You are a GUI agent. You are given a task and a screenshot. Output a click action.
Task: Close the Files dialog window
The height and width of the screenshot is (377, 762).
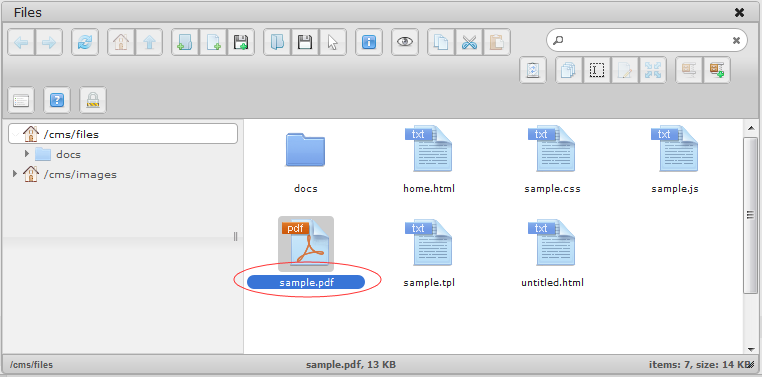[x=739, y=13]
